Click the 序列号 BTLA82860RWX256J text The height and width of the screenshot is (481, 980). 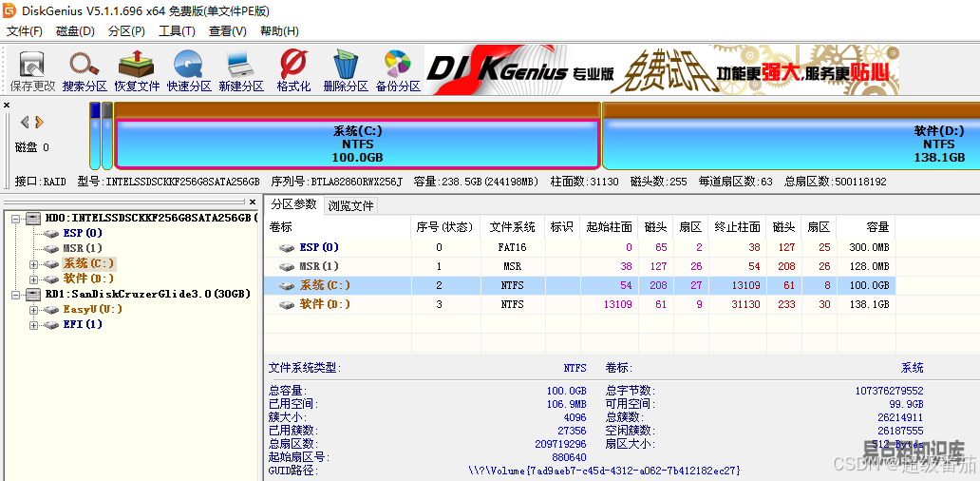337,182
